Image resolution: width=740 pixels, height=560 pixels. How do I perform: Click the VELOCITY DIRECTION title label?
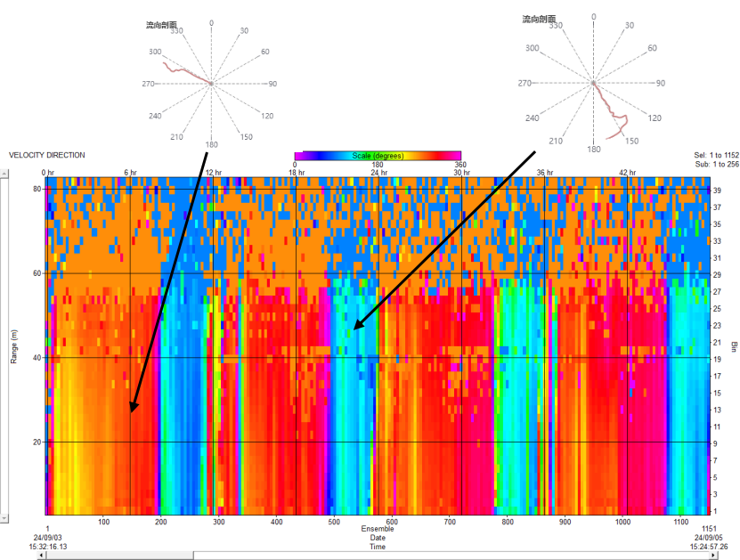tap(47, 155)
